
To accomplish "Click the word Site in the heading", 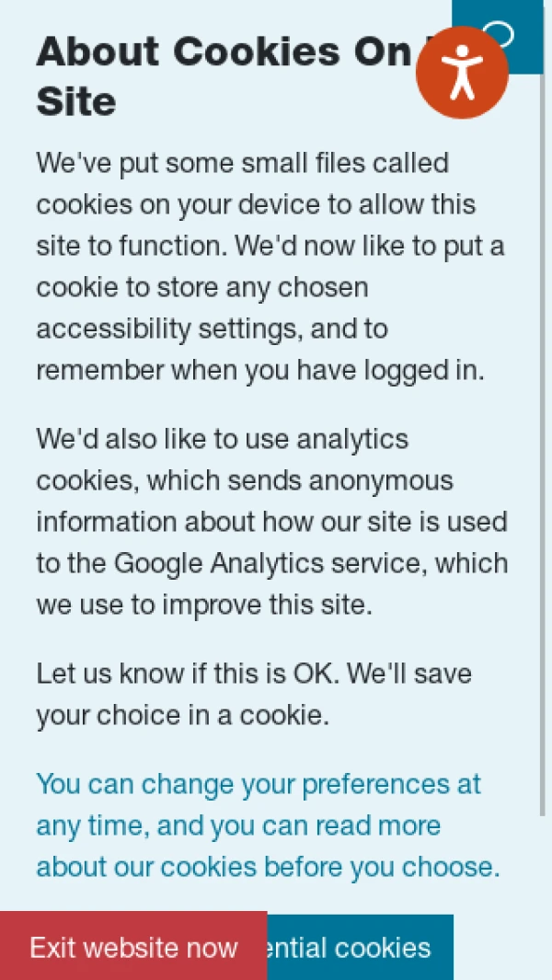I will (76, 100).
